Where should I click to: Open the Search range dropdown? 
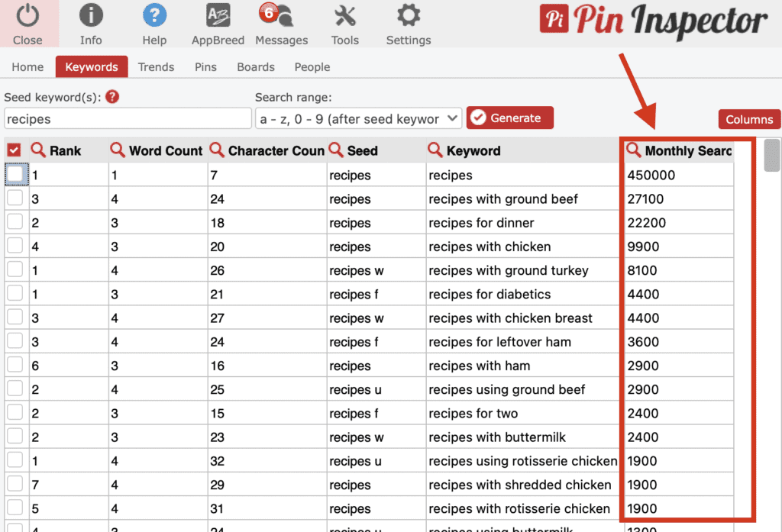click(358, 118)
